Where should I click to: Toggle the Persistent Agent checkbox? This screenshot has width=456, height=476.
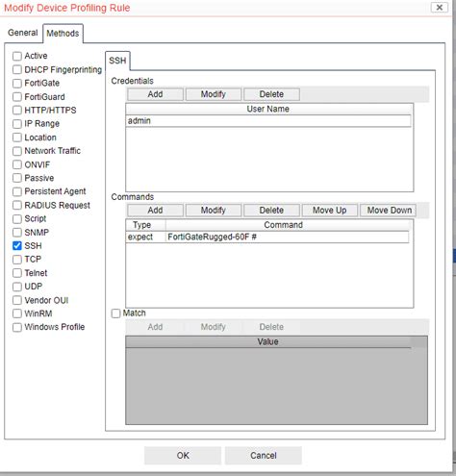coord(17,191)
